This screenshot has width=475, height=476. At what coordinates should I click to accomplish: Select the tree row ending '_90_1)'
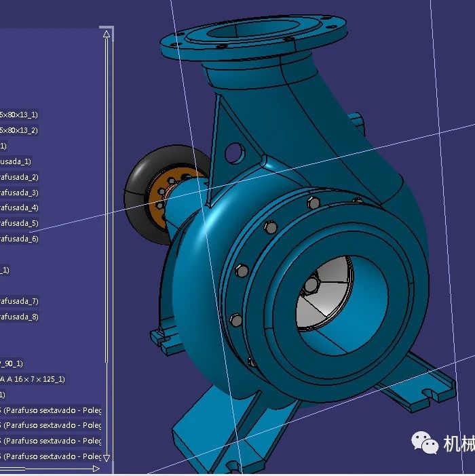12,363
